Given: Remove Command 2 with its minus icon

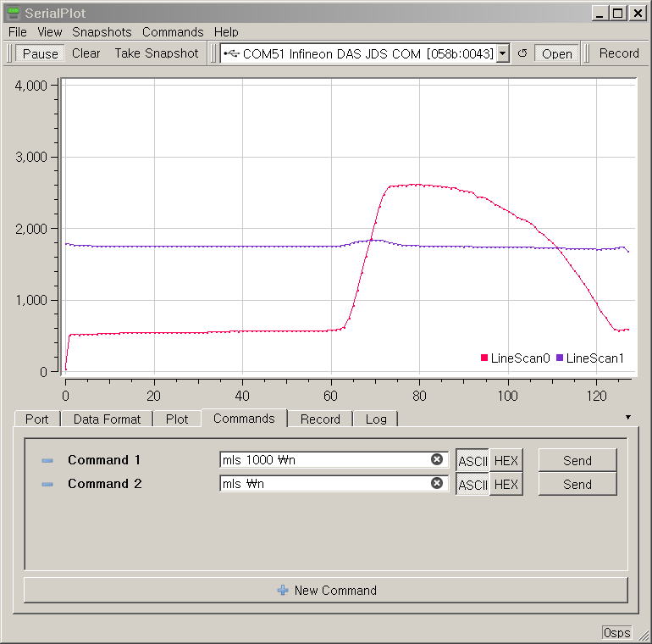Looking at the screenshot, I should [47, 484].
